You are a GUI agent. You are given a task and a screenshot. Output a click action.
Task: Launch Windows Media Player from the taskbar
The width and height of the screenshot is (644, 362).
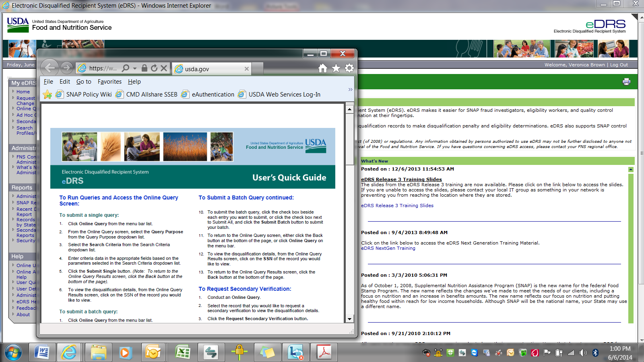pyautogui.click(x=125, y=353)
